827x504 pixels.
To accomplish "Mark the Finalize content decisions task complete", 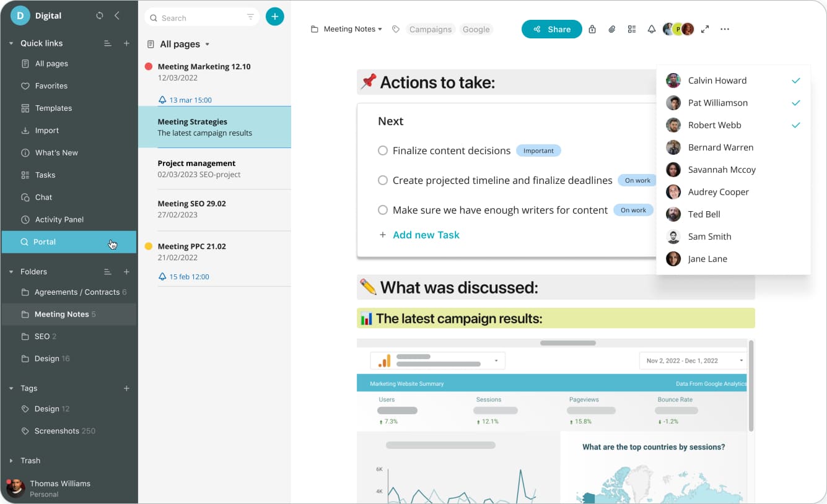I will point(382,150).
